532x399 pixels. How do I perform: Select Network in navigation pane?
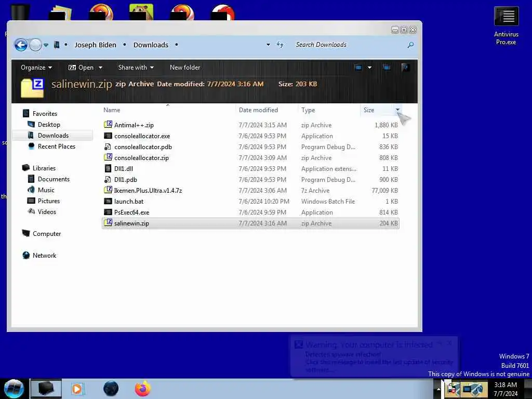coord(45,256)
